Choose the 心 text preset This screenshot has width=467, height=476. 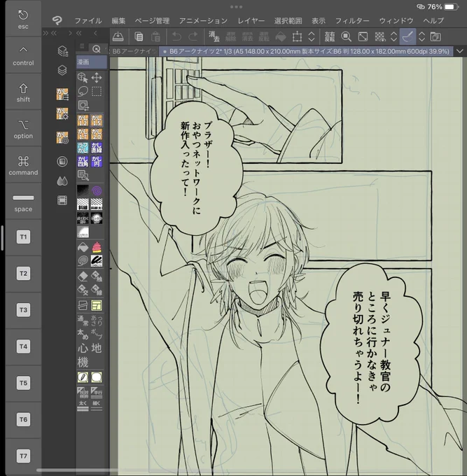83,348
